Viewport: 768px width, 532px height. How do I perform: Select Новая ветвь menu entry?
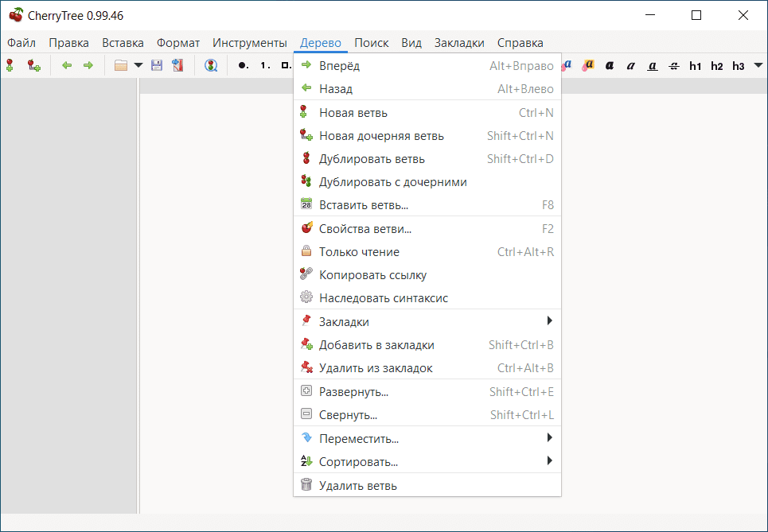coord(427,113)
